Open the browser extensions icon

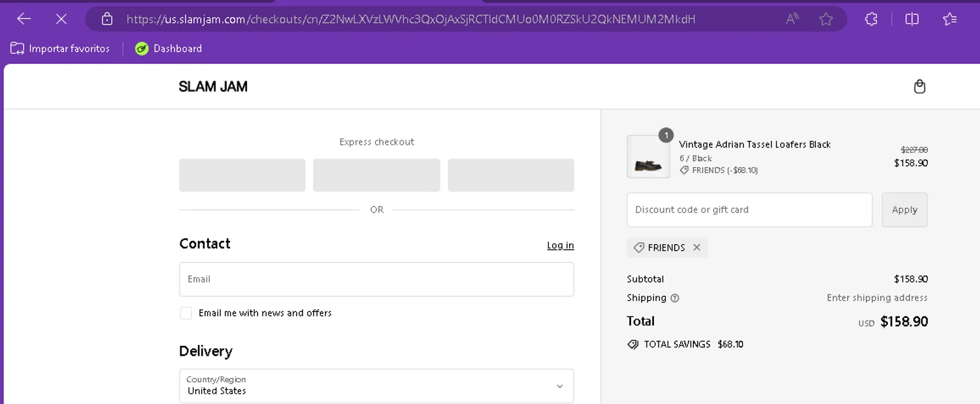tap(871, 19)
